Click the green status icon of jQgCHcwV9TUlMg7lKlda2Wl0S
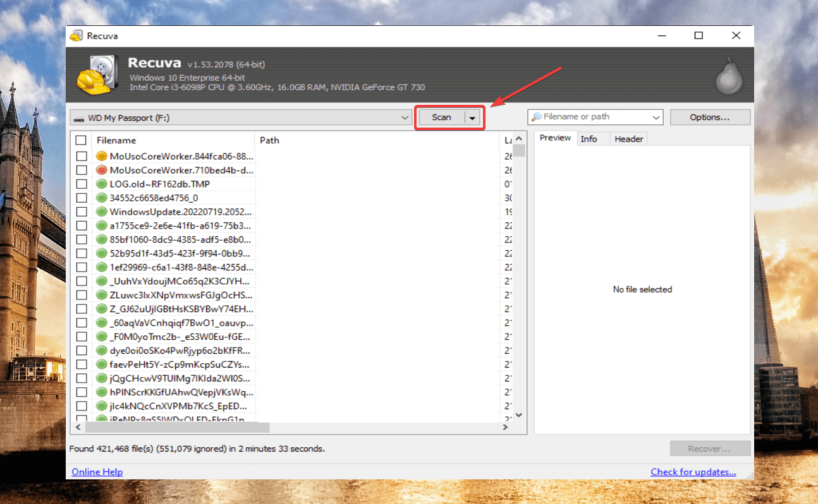Image resolution: width=818 pixels, height=504 pixels. [101, 378]
